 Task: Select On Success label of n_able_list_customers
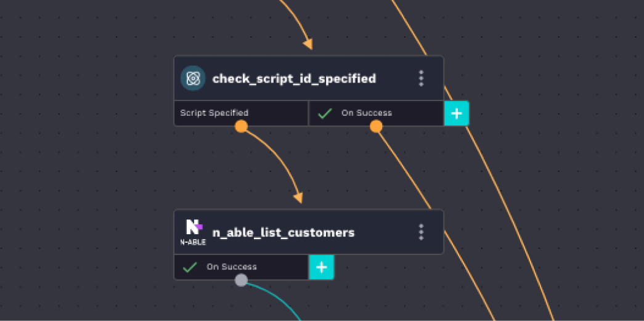231,267
